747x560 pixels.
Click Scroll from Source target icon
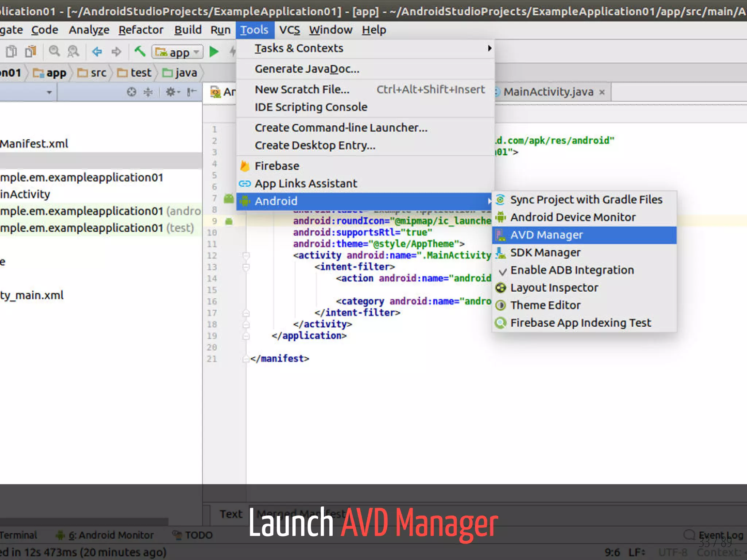point(131,92)
